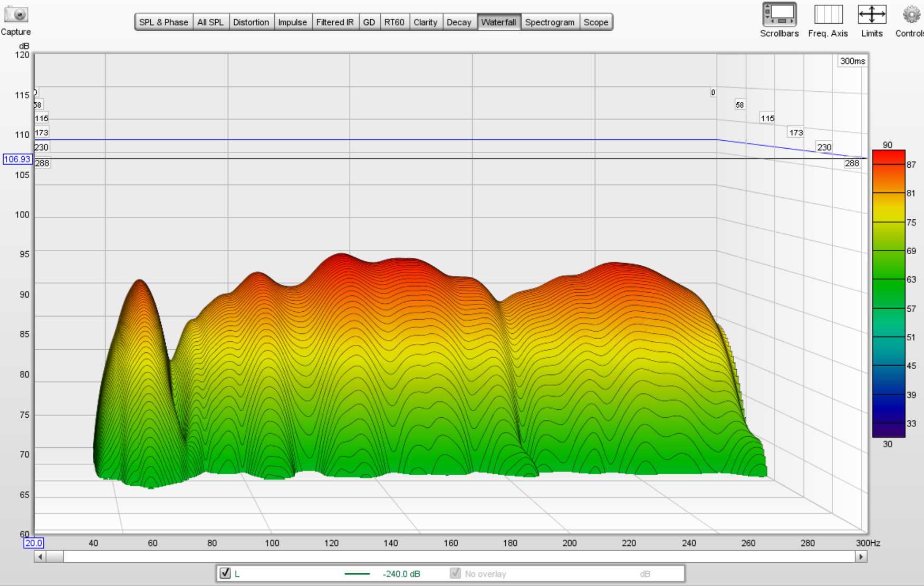The height and width of the screenshot is (586, 924).
Task: Click the 300Hz frequency axis label
Action: [x=868, y=543]
